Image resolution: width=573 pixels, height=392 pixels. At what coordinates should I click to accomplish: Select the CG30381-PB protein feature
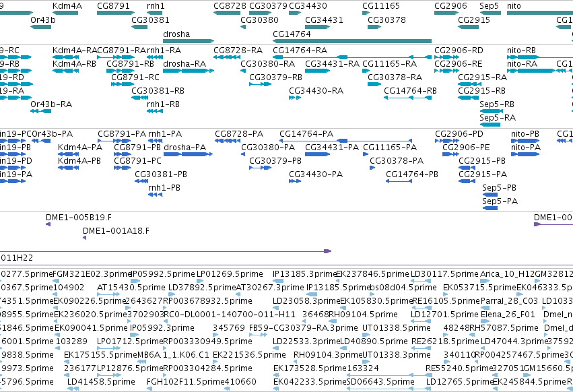[141, 181]
